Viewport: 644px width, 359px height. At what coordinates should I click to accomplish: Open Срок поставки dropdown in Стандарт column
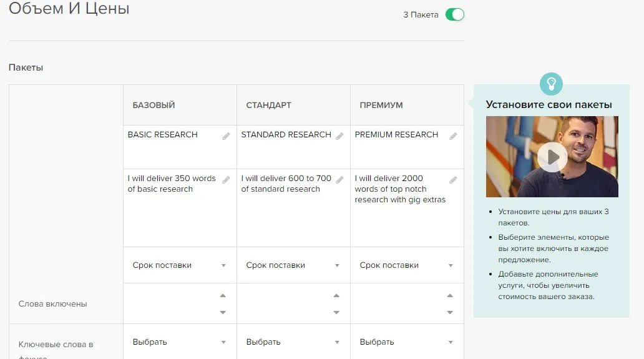[x=293, y=265]
